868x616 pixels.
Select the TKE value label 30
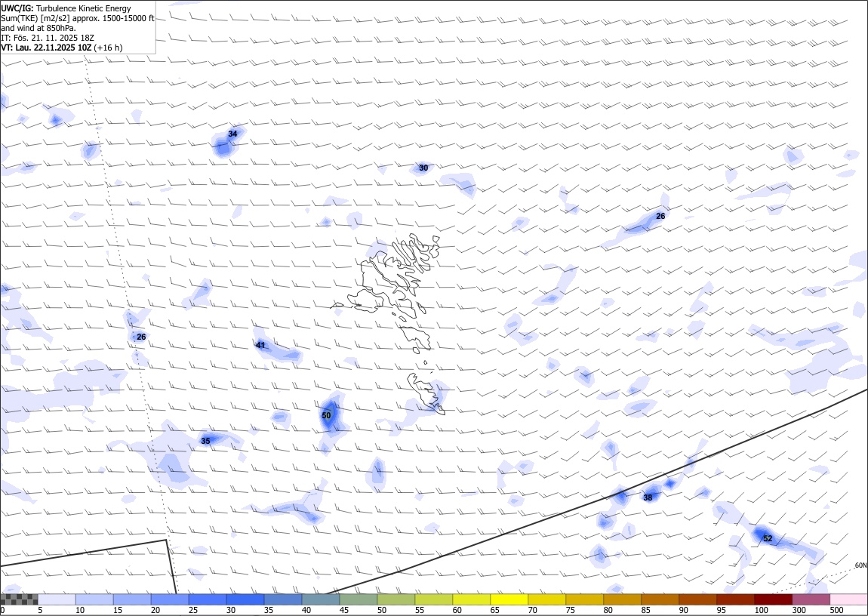pyautogui.click(x=423, y=168)
